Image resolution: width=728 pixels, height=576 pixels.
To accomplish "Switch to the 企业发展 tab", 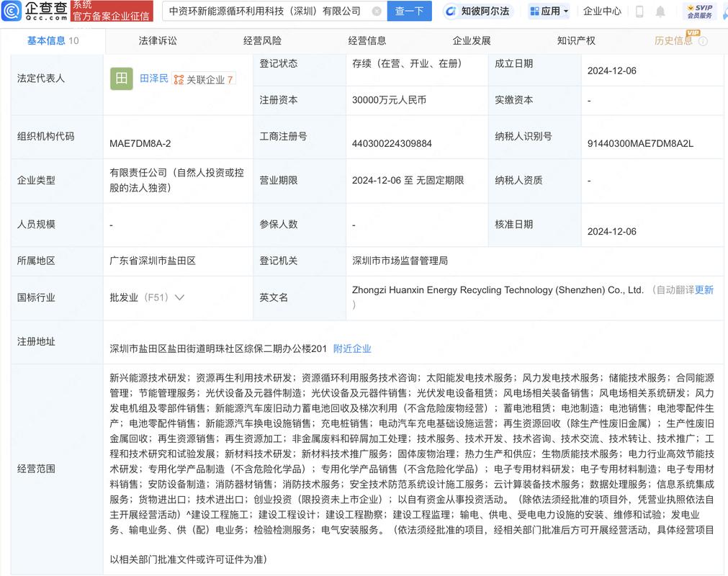I will (x=472, y=41).
